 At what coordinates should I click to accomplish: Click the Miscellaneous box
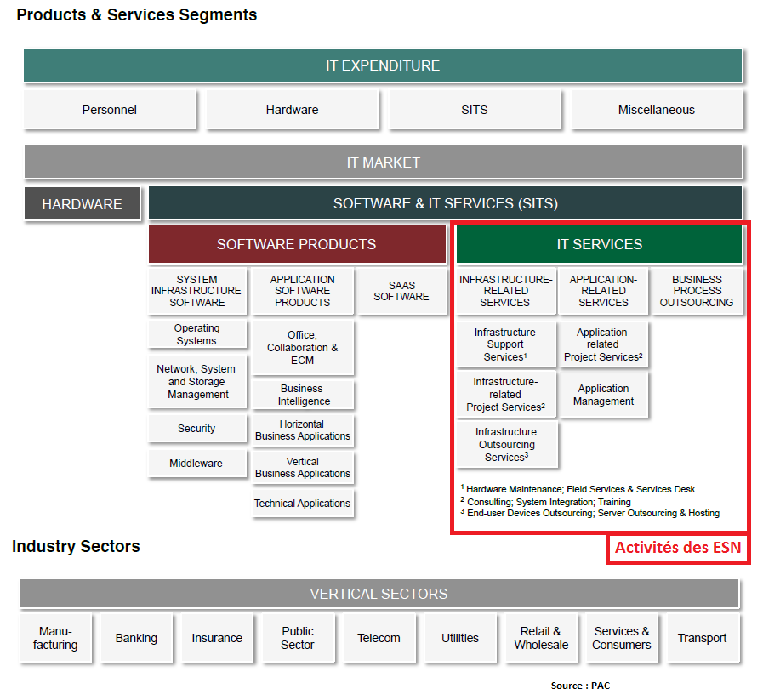(x=657, y=110)
